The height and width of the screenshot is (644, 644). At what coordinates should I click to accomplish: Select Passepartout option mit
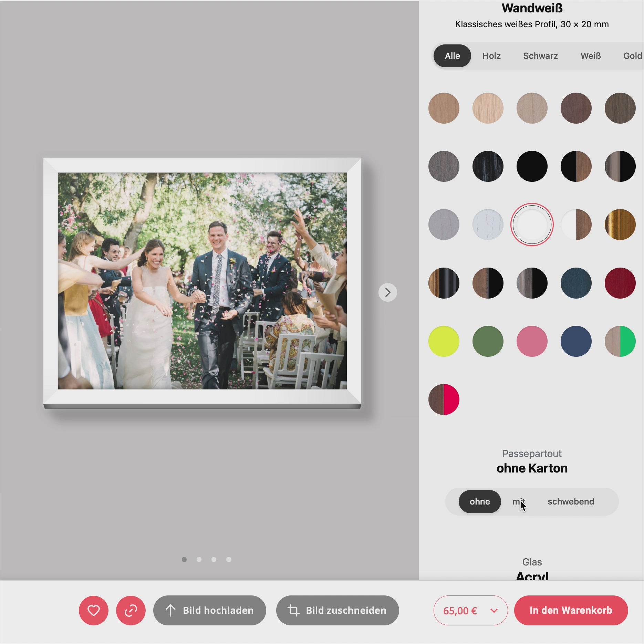pos(519,501)
